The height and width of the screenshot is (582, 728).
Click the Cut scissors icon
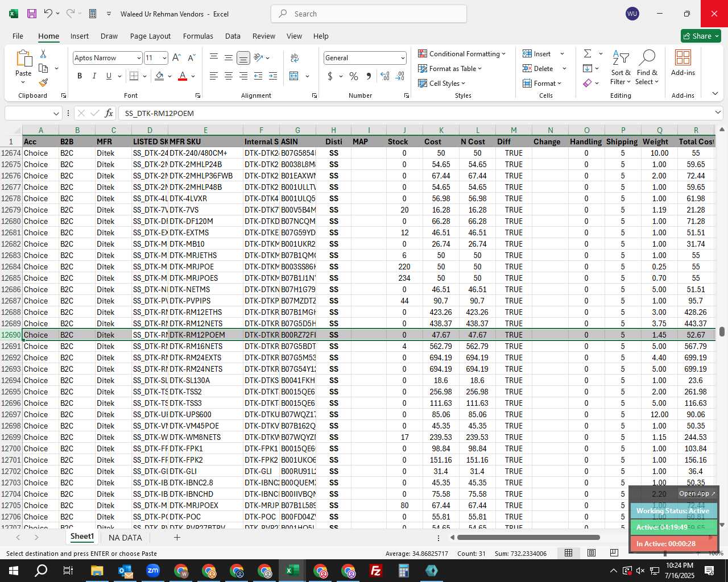[43, 53]
